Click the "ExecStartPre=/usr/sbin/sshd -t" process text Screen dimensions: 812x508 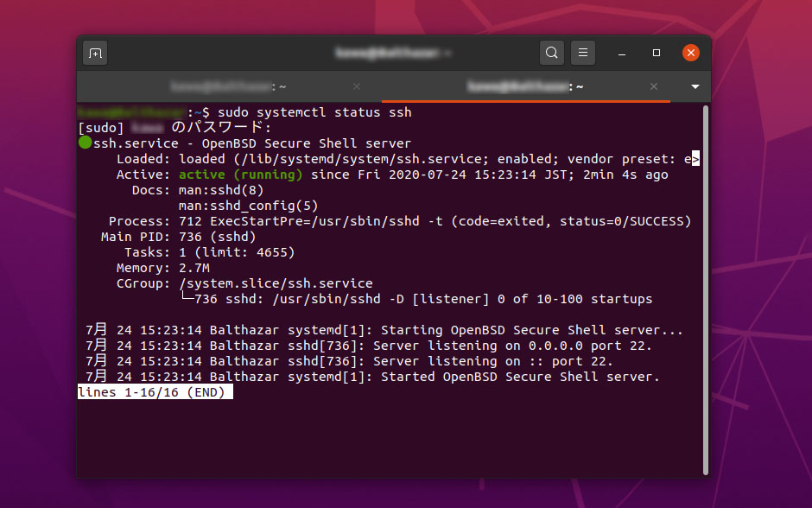coord(327,221)
